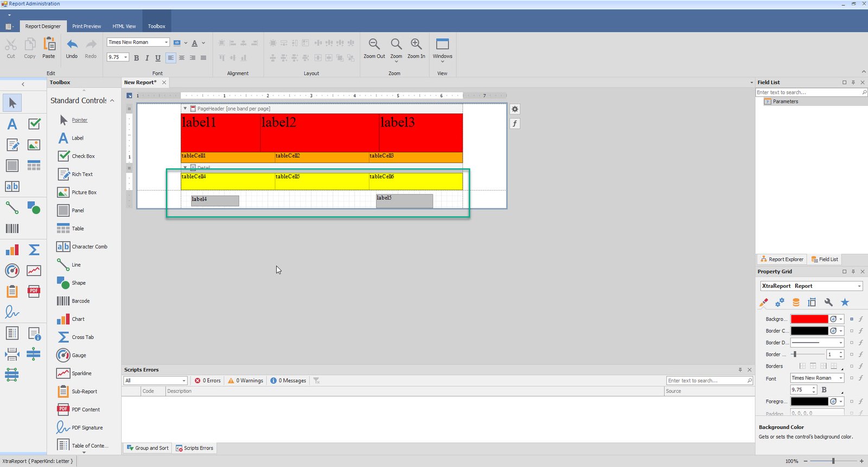Switch to the Print Preview tab
868x467 pixels.
click(x=86, y=26)
